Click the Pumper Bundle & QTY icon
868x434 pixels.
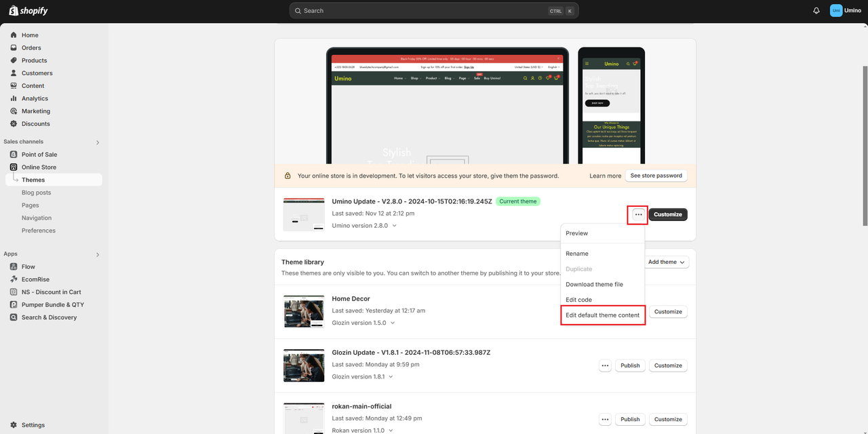[x=14, y=304]
